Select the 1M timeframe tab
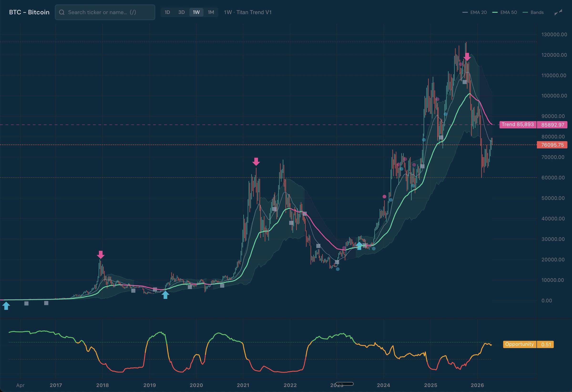This screenshot has height=392, width=572. (211, 12)
